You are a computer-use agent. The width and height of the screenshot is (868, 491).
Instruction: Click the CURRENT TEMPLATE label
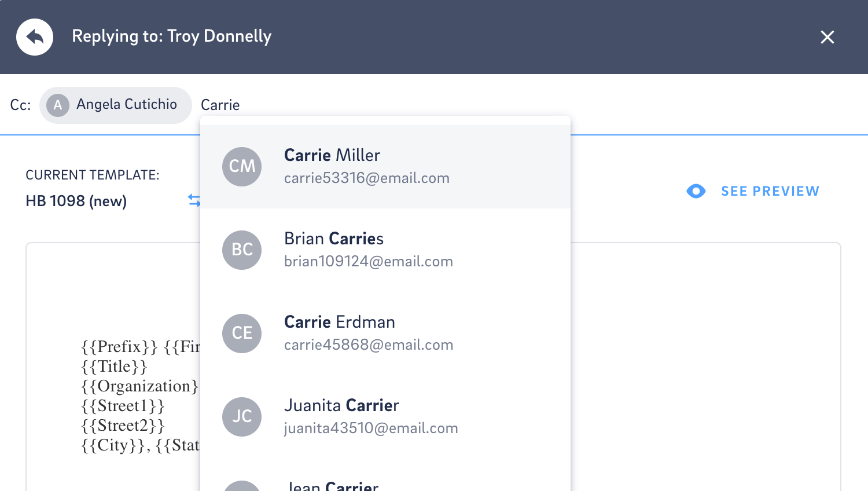coord(93,175)
